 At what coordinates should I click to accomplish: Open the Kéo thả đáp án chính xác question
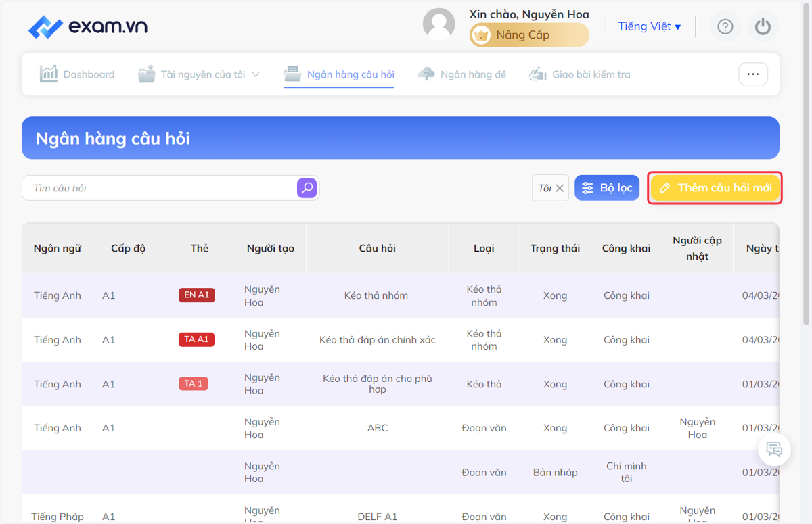pos(378,340)
